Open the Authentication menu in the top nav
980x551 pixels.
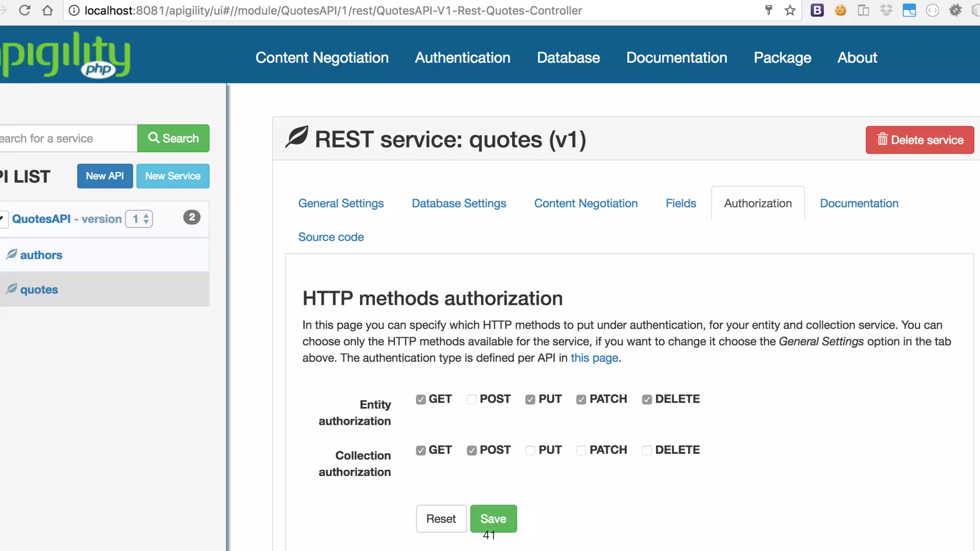[x=462, y=57]
